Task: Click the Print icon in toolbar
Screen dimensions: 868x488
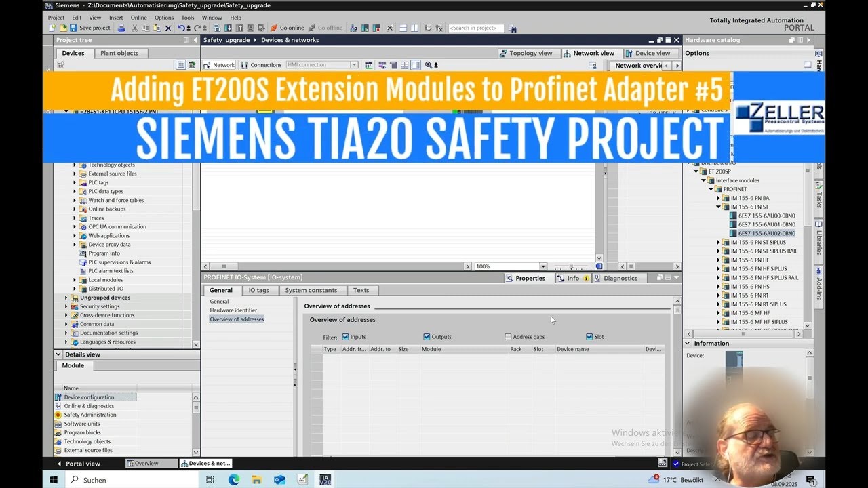Action: click(x=121, y=28)
